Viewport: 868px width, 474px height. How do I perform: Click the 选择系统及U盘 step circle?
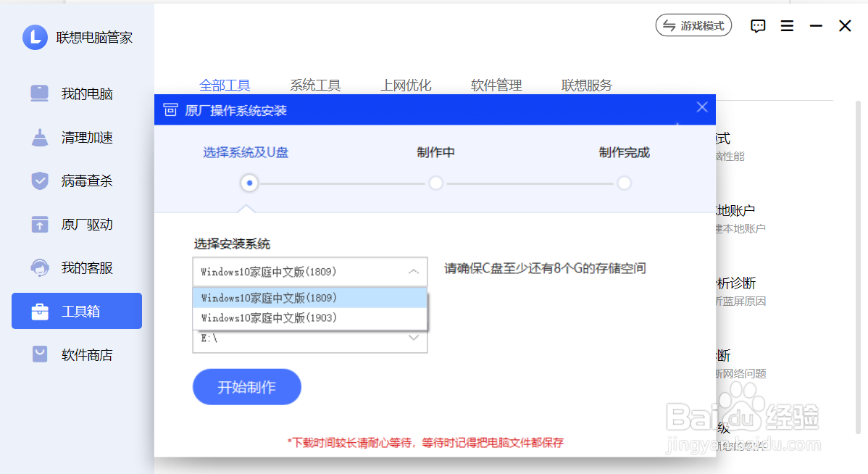pos(249,183)
